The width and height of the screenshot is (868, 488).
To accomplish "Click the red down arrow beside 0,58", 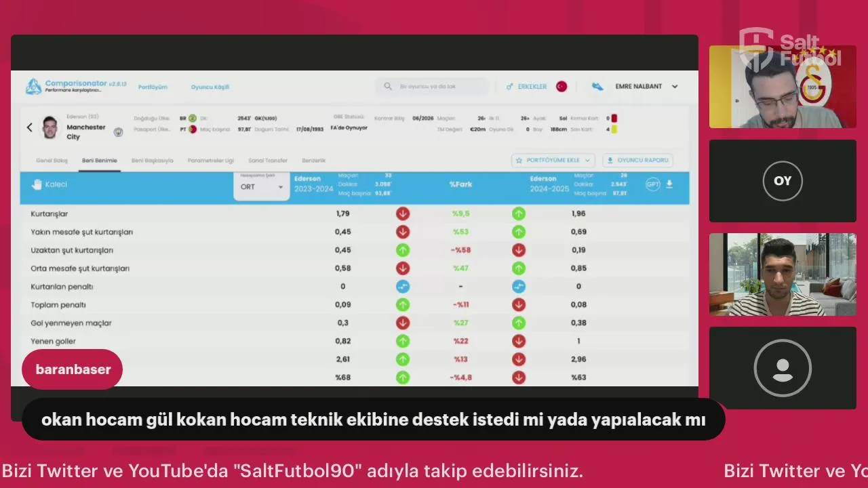I will click(x=403, y=268).
